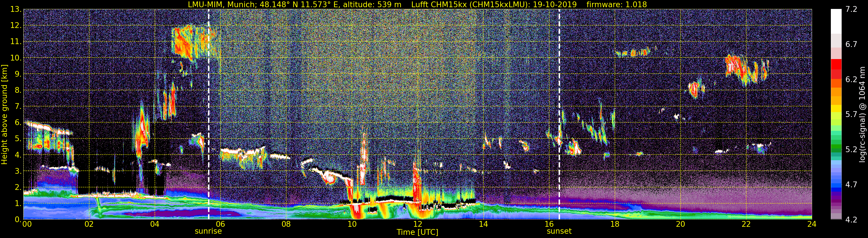Click the height axis tick "12."
868x238 pixels.
(x=16, y=26)
